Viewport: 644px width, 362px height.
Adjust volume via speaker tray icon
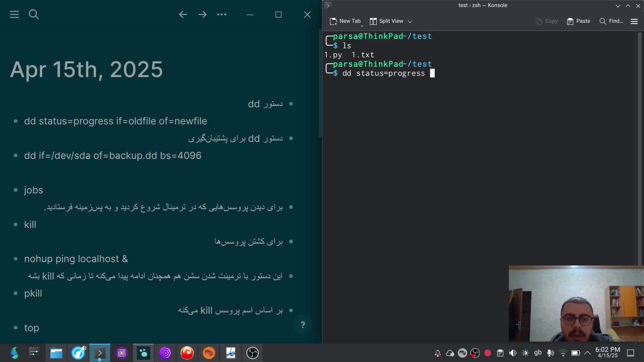pos(513,353)
